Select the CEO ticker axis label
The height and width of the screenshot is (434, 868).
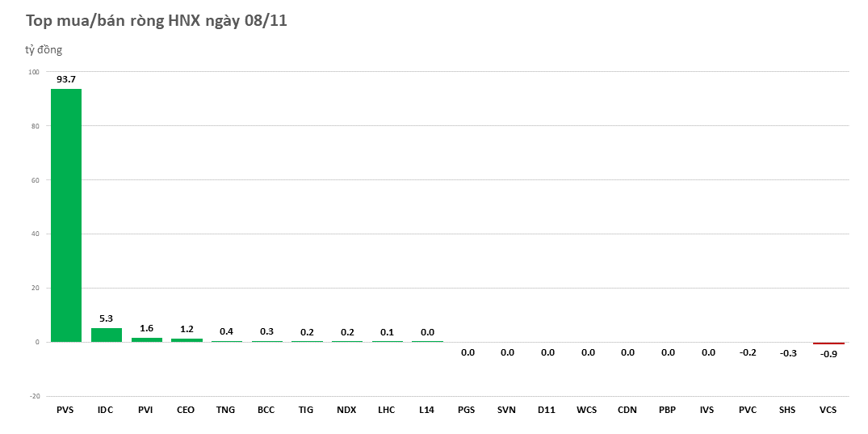click(x=186, y=411)
